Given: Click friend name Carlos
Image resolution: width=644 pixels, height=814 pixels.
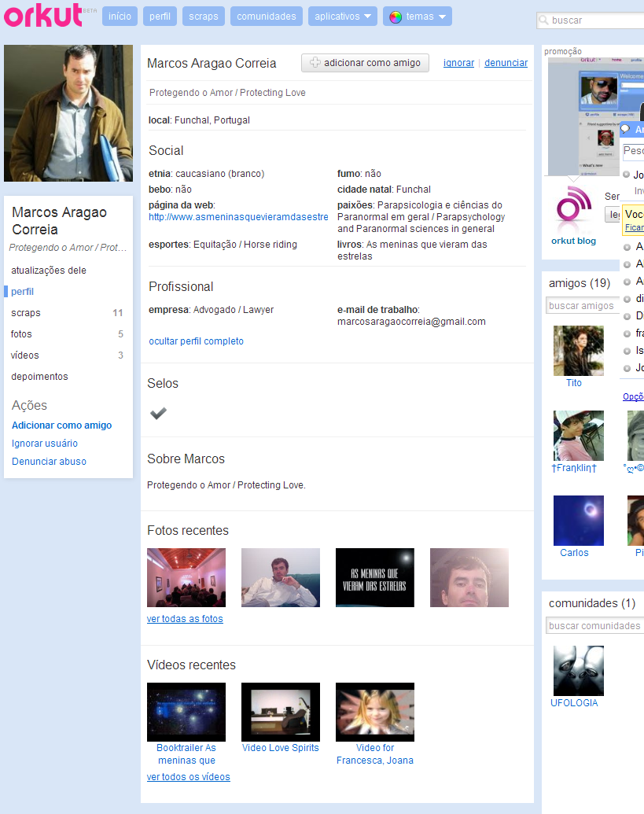Looking at the screenshot, I should [575, 553].
